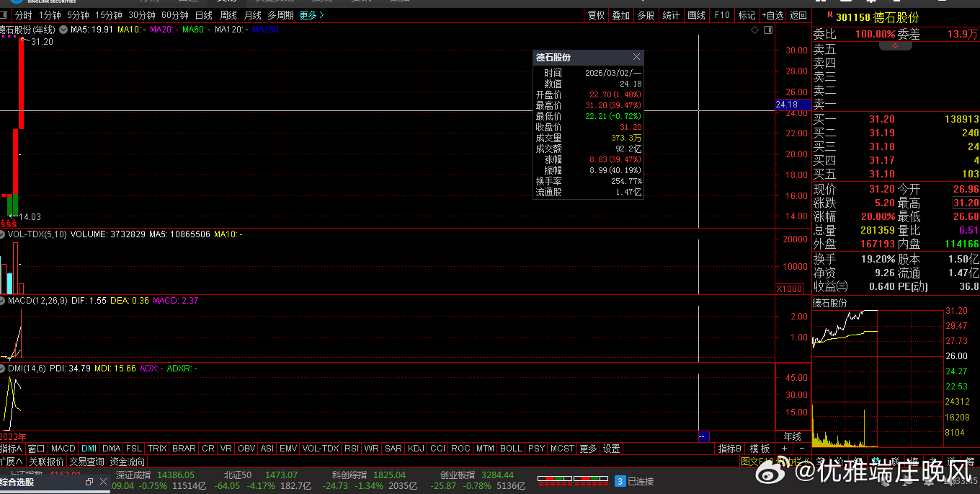Open 资金流向 tab
This screenshot has width=980, height=494.
[x=128, y=462]
